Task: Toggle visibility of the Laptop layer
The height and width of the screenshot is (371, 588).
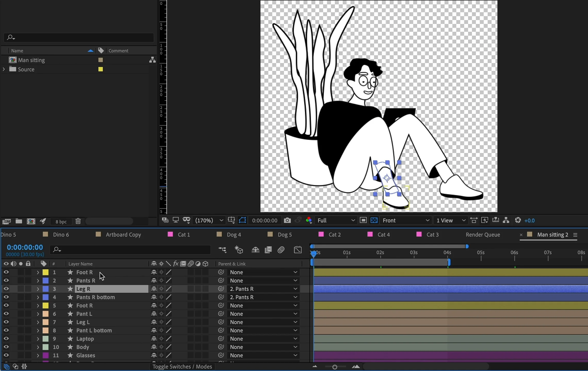Action: tap(6, 339)
